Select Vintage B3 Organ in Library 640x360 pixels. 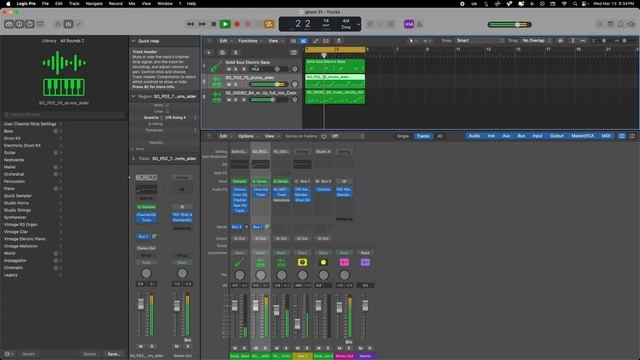[20, 224]
